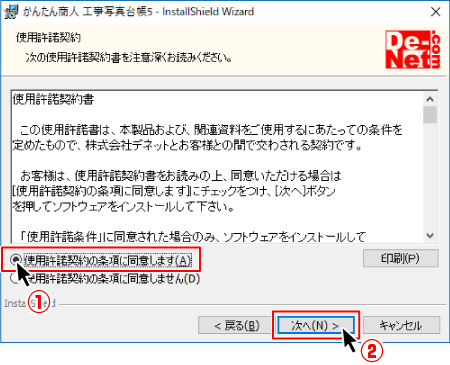Click the 印刷(P) print button

pyautogui.click(x=400, y=258)
